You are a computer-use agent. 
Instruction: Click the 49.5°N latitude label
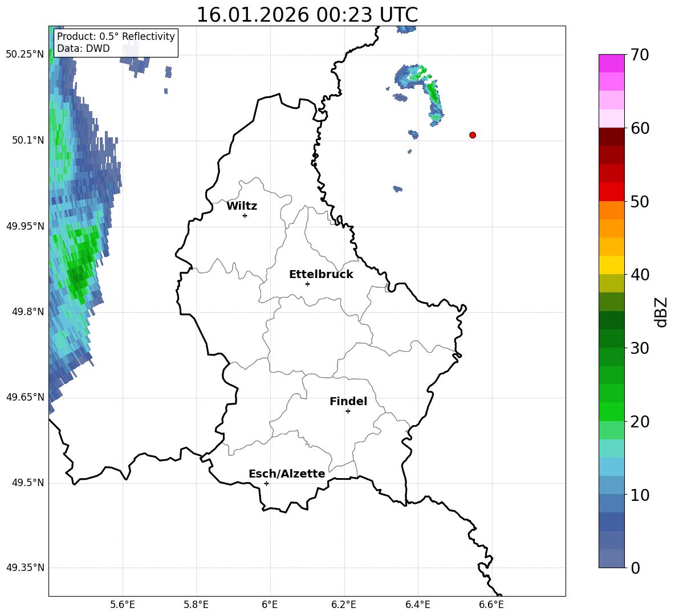pyautogui.click(x=29, y=483)
